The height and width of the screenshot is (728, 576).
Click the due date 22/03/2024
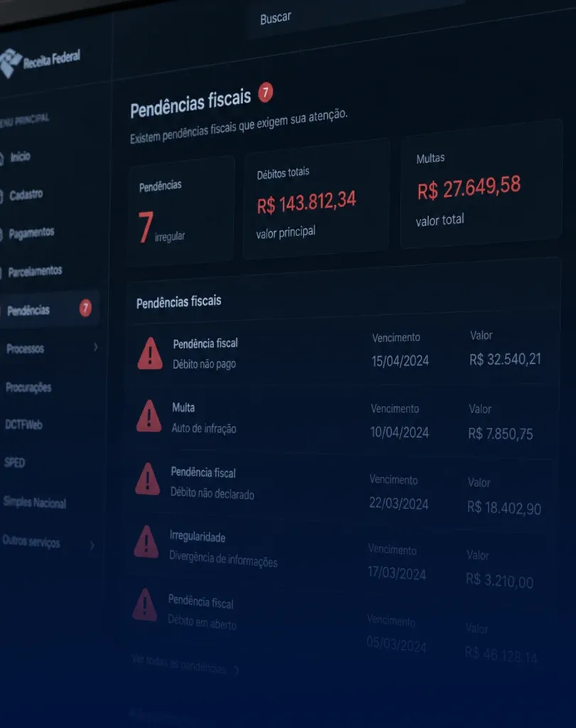pos(398,503)
